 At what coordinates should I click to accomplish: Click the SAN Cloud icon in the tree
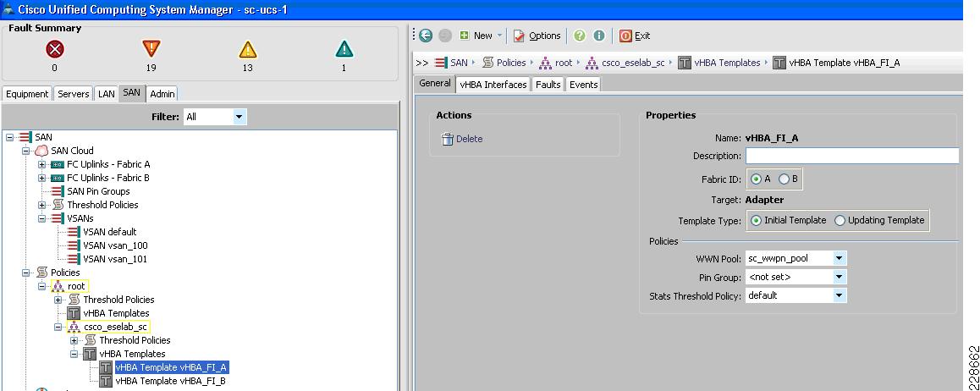pos(41,151)
